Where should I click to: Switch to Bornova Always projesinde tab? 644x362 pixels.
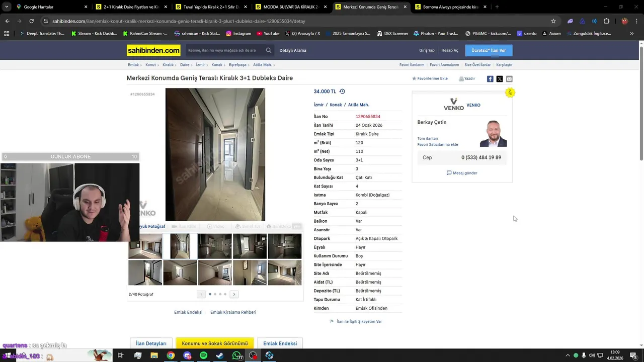tap(451, 7)
